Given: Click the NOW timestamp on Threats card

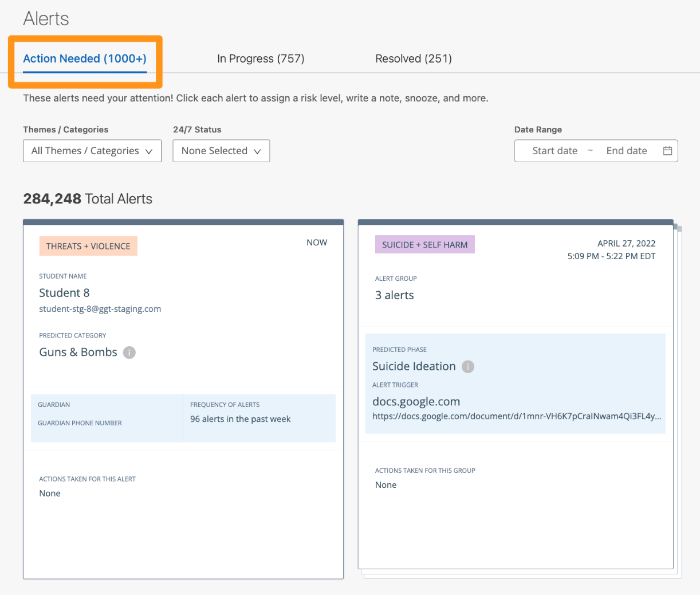Looking at the screenshot, I should point(317,242).
